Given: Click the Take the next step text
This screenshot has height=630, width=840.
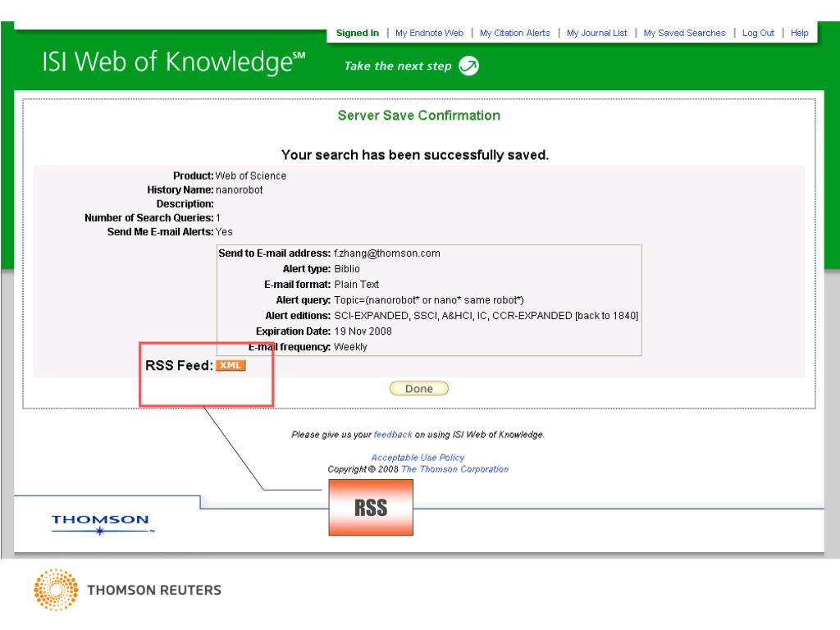Looking at the screenshot, I should click(398, 66).
